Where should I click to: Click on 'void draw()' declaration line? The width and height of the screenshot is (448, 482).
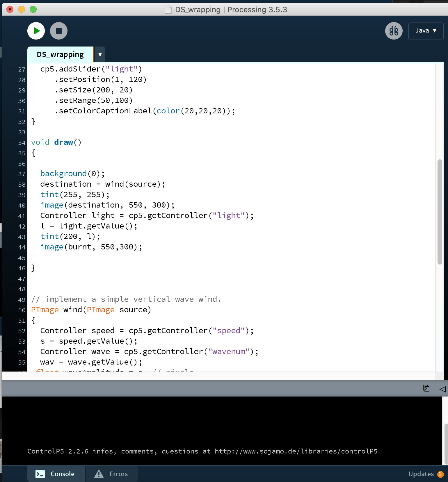(56, 142)
